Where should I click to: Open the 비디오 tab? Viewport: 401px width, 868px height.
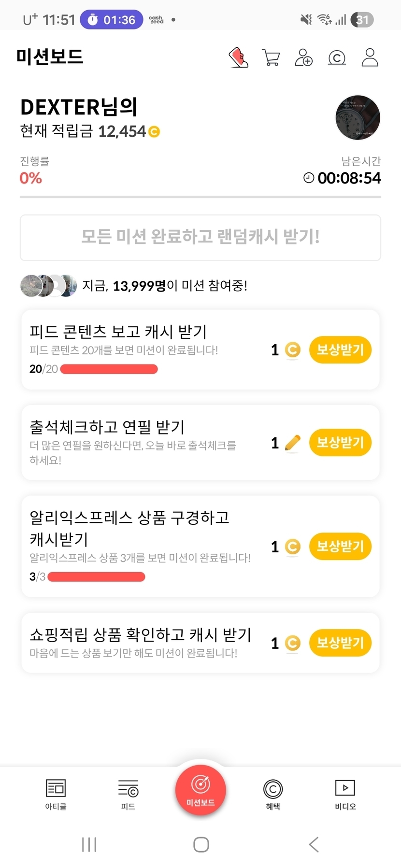coord(345,794)
